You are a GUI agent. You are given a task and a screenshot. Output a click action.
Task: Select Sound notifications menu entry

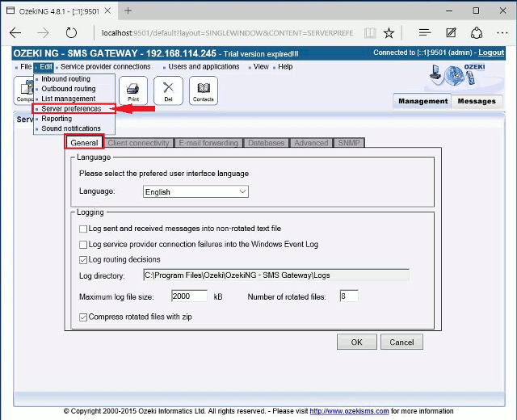[71, 128]
